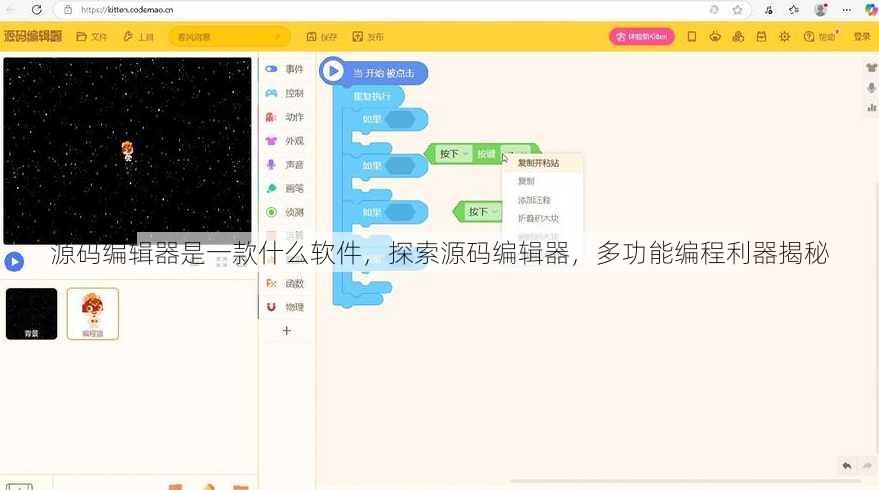Open browser favorites list icon
Screen dimensions: 879x490
[794, 10]
